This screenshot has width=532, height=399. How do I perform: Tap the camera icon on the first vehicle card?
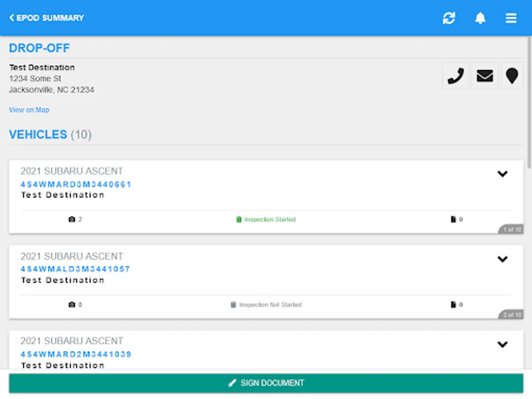click(71, 219)
